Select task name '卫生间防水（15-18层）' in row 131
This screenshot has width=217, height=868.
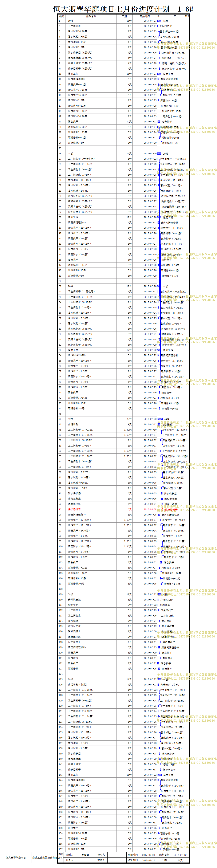80,711
